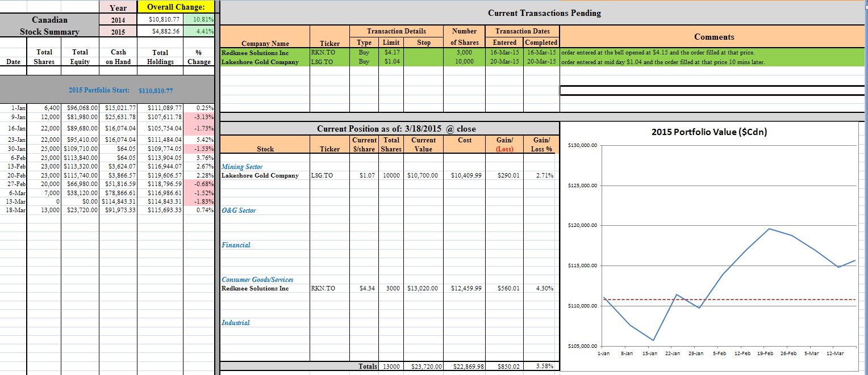Select the $13,020.00 current value cell
868x375 pixels.
point(423,289)
